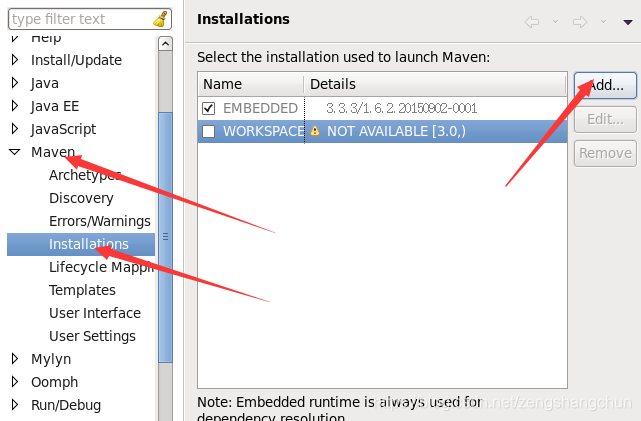Viewport: 641px width, 421px height.
Task: Open Lifecycle Mappings preferences
Action: [101, 267]
